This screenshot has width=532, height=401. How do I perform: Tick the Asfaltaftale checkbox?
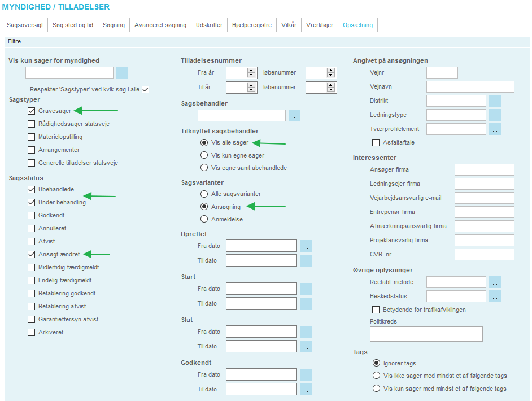pyautogui.click(x=376, y=143)
